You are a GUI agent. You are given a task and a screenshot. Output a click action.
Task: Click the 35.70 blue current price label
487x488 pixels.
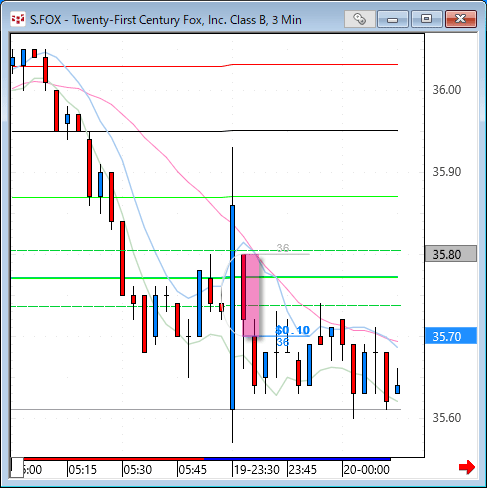(451, 336)
